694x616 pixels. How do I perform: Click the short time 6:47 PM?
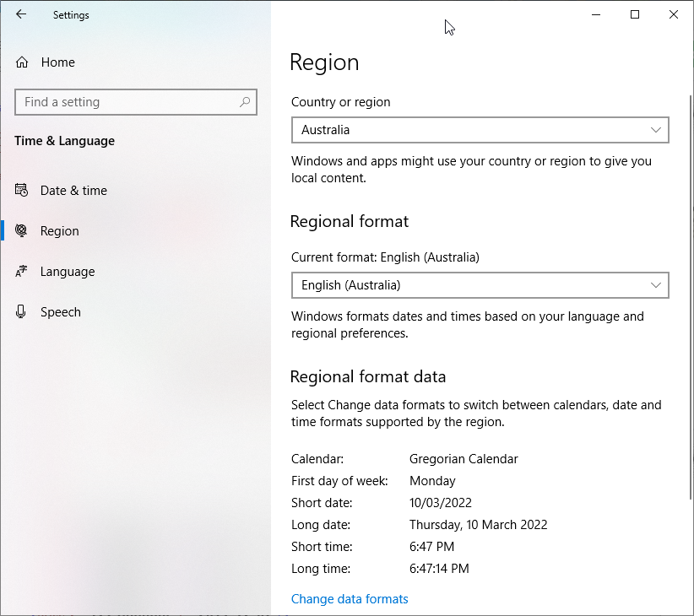pyautogui.click(x=431, y=547)
